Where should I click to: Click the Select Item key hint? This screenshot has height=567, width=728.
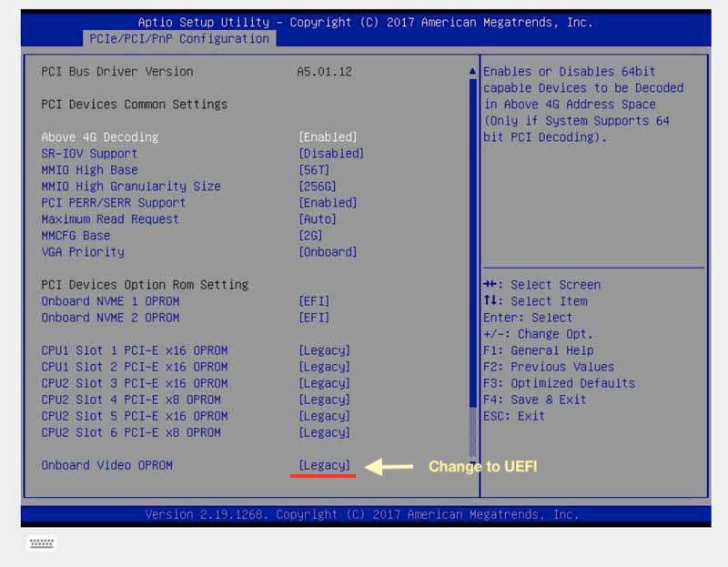(x=535, y=301)
